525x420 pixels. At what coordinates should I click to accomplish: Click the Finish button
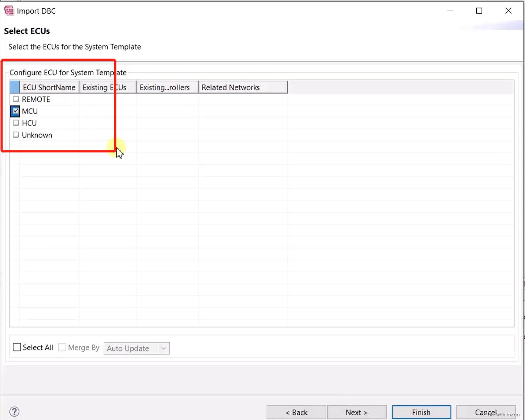pyautogui.click(x=421, y=412)
